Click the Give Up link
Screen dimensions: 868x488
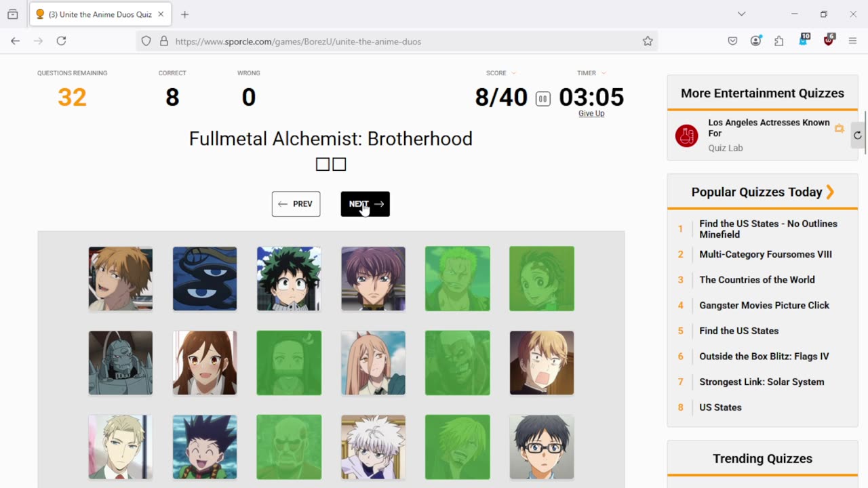click(591, 113)
